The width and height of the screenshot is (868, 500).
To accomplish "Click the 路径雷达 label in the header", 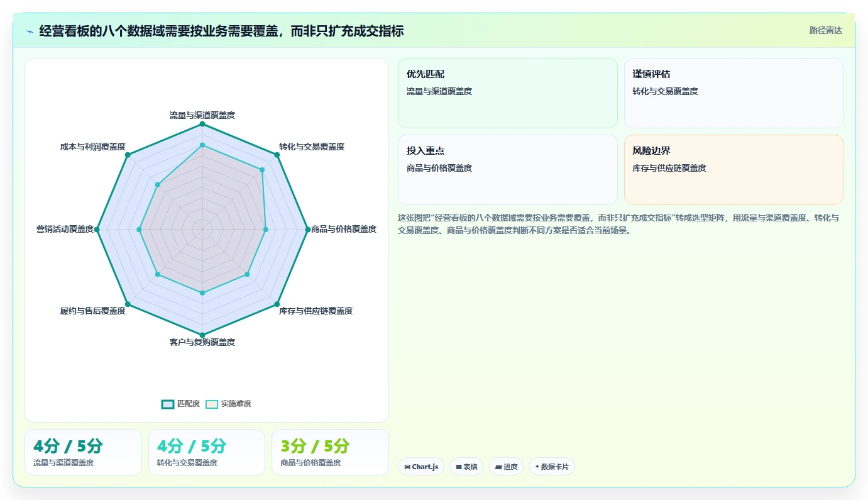I will (825, 30).
